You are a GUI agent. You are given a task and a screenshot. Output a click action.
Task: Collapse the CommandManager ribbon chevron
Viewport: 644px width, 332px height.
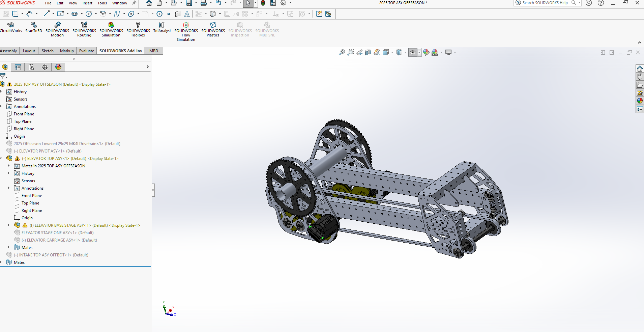[x=639, y=43]
